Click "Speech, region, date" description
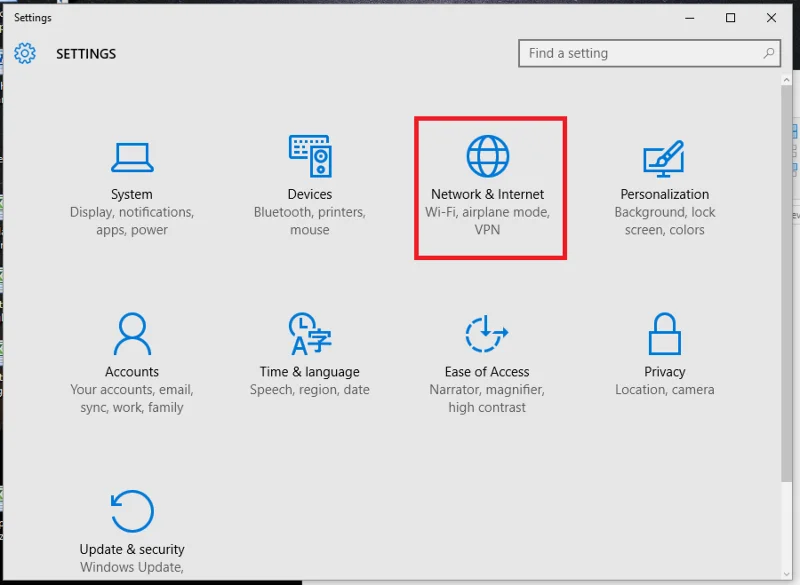This screenshot has height=585, width=800. click(310, 390)
